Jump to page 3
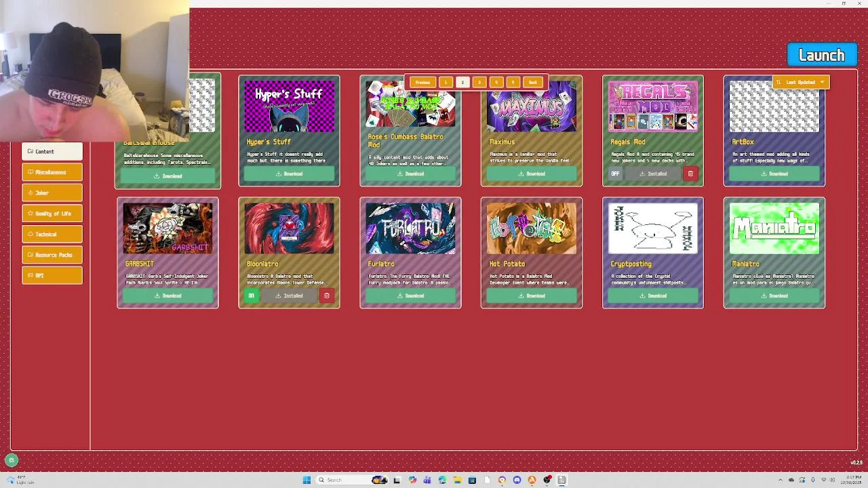The height and width of the screenshot is (488, 868). click(479, 82)
